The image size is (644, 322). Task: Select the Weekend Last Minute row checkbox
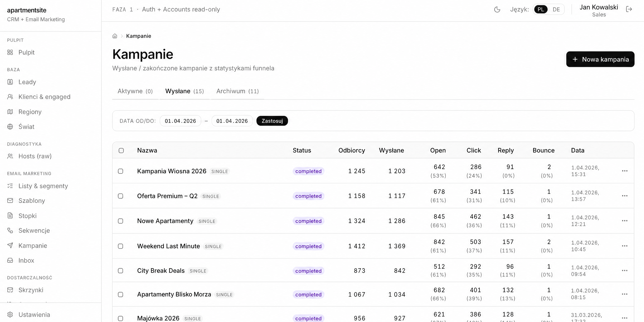[121, 246]
